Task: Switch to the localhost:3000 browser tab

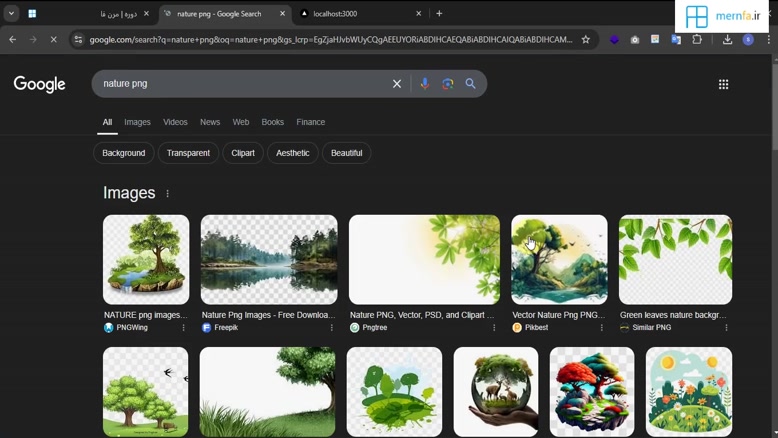Action: tap(360, 14)
